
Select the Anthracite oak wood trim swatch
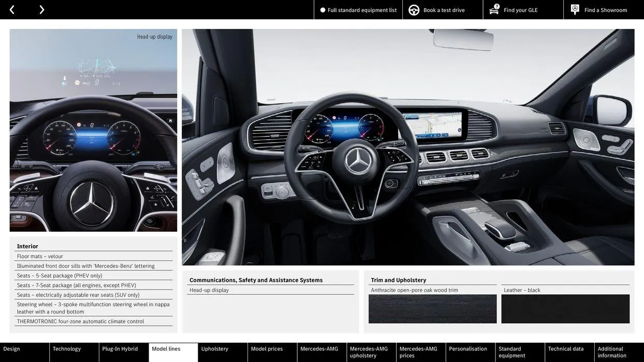pos(433,309)
